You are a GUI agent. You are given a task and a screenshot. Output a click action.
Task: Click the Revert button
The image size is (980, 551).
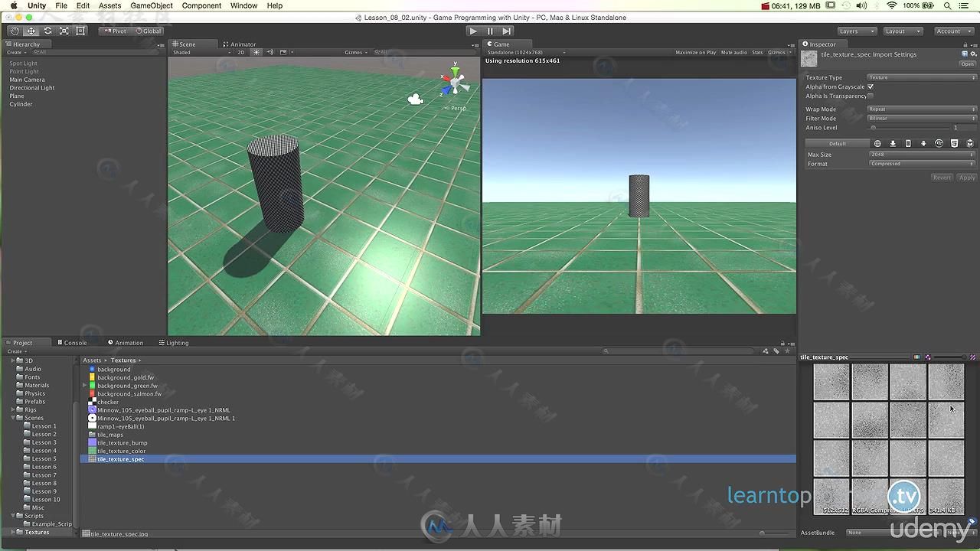tap(942, 178)
